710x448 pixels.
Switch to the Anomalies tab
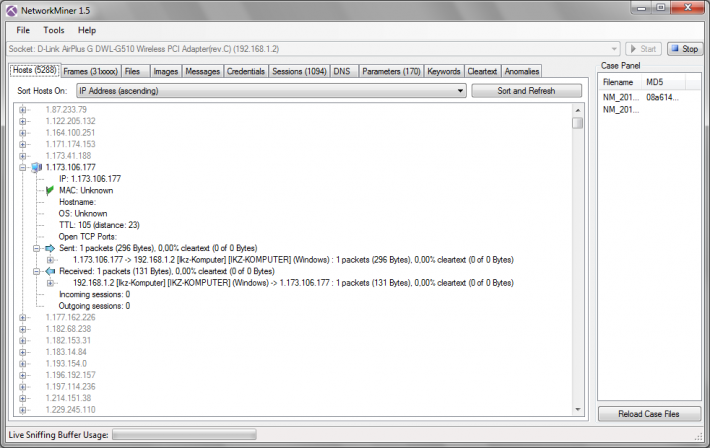522,72
